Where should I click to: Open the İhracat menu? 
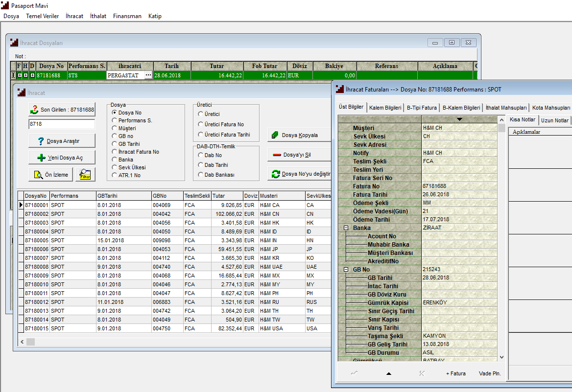pos(74,16)
